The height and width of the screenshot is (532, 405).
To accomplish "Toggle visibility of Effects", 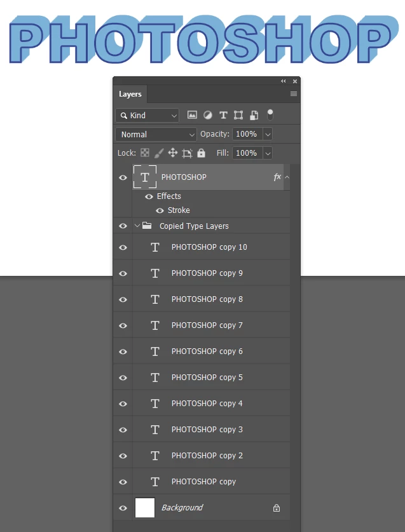I will click(149, 196).
